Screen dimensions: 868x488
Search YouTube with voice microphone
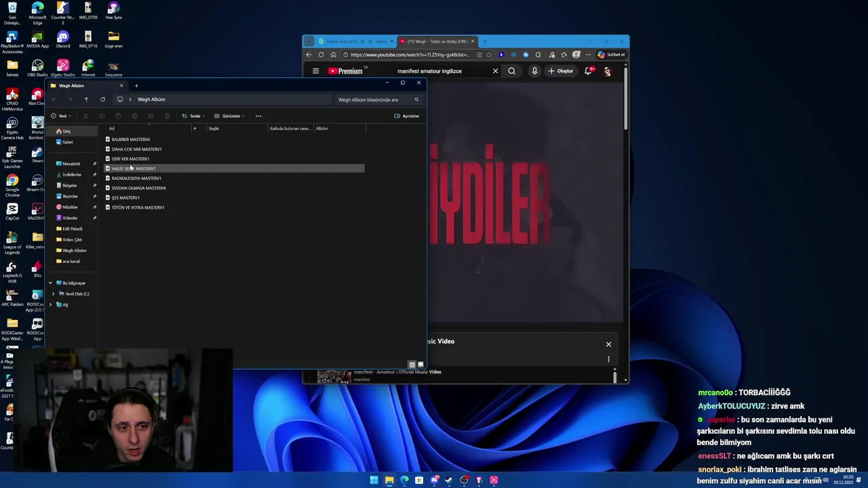[534, 71]
